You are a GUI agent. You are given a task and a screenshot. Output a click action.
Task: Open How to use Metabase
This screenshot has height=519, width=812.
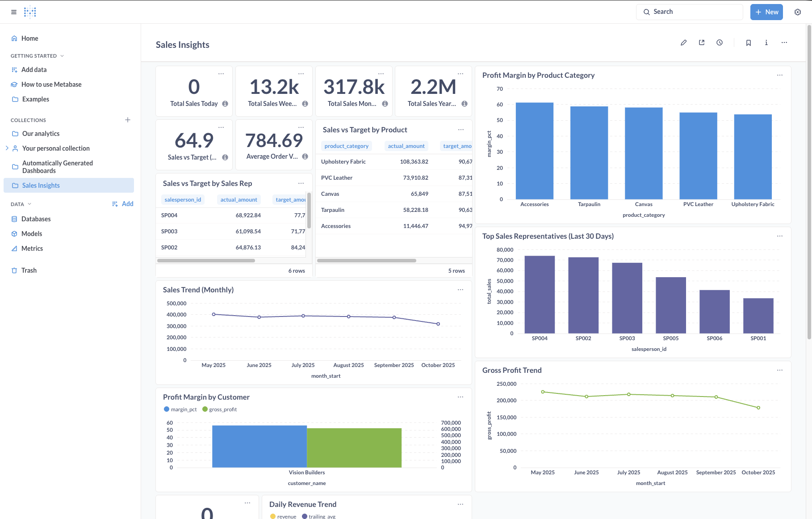click(x=51, y=84)
